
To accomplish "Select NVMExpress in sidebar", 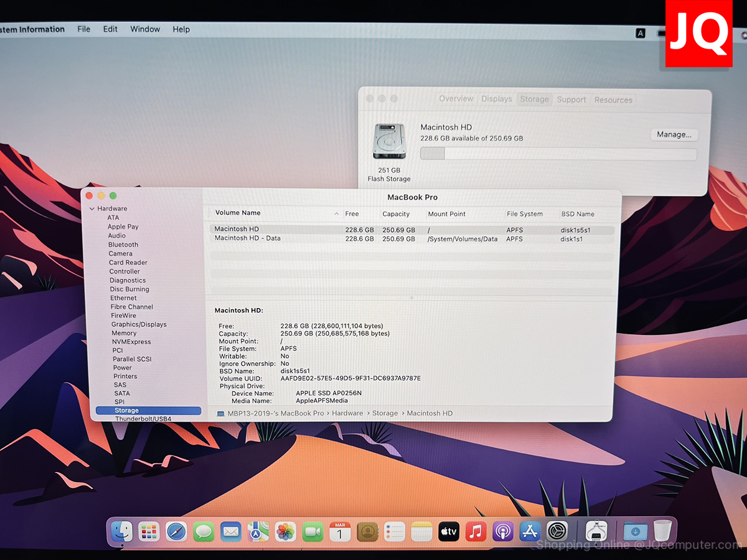I will 131,342.
